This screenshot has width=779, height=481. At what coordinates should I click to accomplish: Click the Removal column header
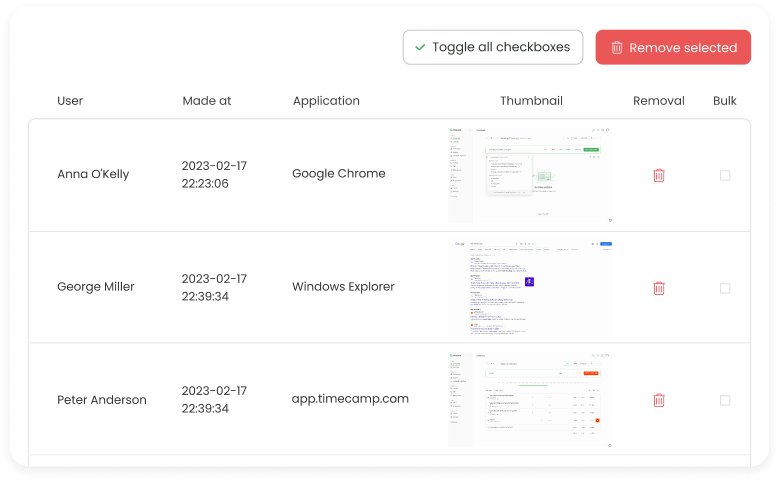pos(659,101)
